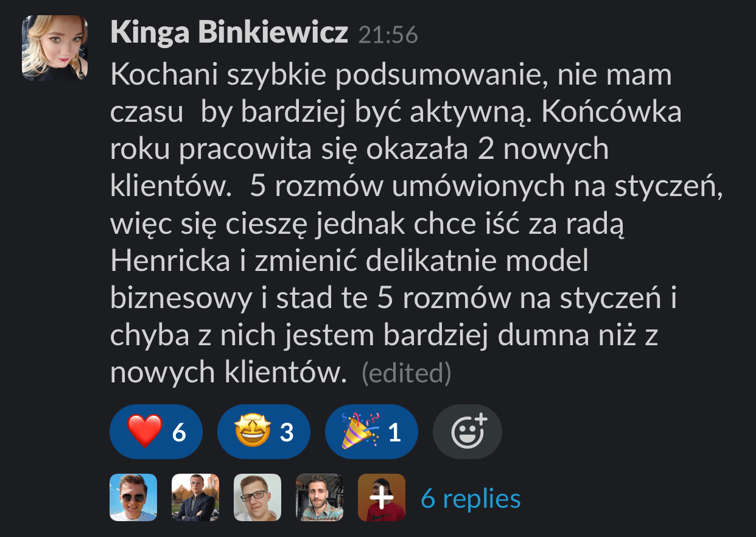Select replier avatar wearing sunglasses
756x537 pixels.
click(x=133, y=497)
